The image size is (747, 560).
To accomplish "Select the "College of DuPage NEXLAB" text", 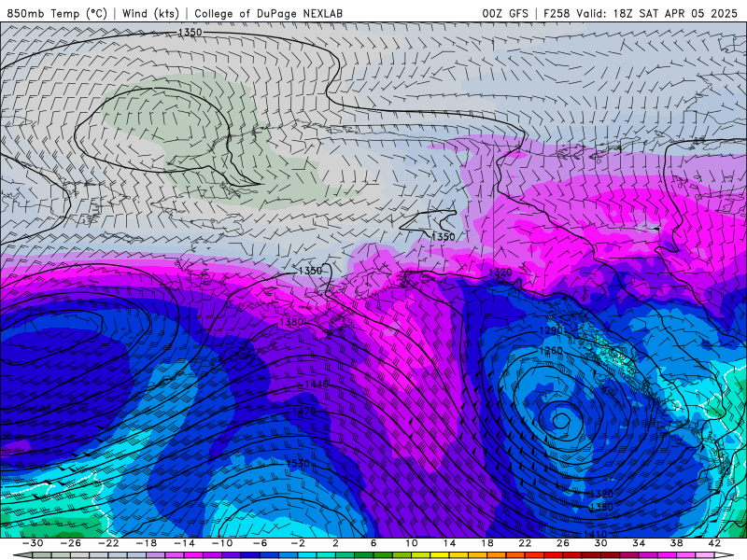I will pyautogui.click(x=268, y=13).
